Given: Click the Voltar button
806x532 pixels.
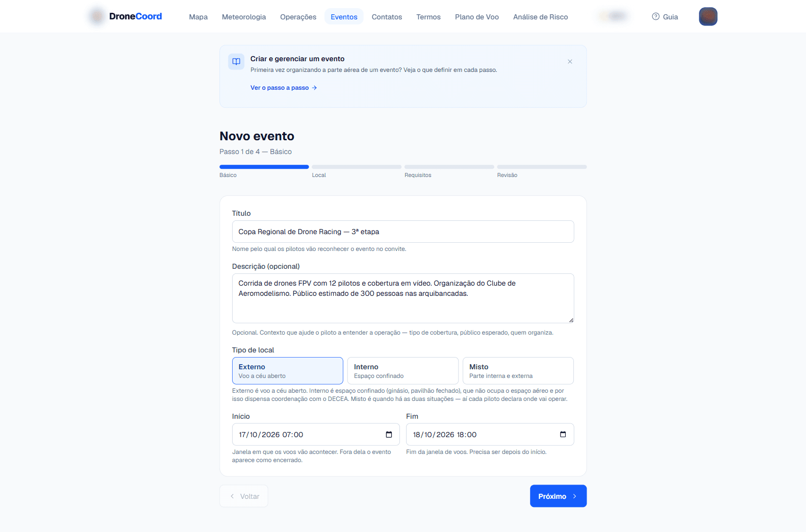Looking at the screenshot, I should coord(244,496).
